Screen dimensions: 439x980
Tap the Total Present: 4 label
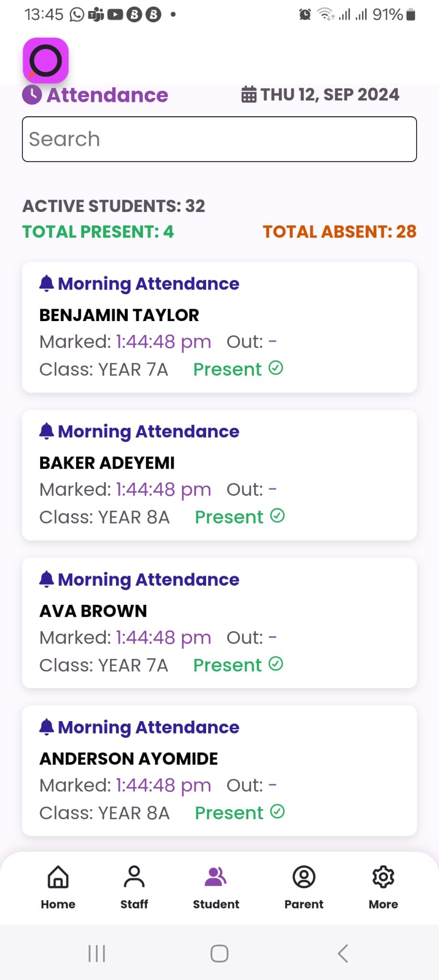coord(98,232)
